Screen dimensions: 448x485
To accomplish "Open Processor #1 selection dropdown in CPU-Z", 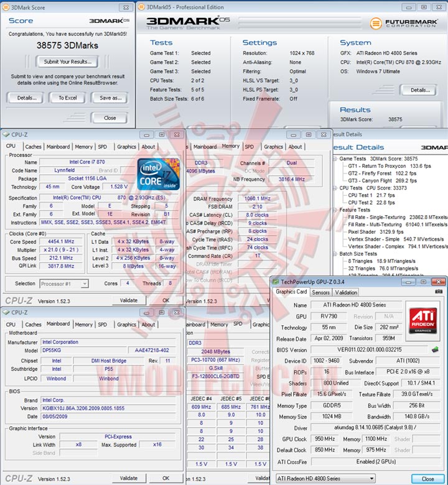I will (x=64, y=284).
